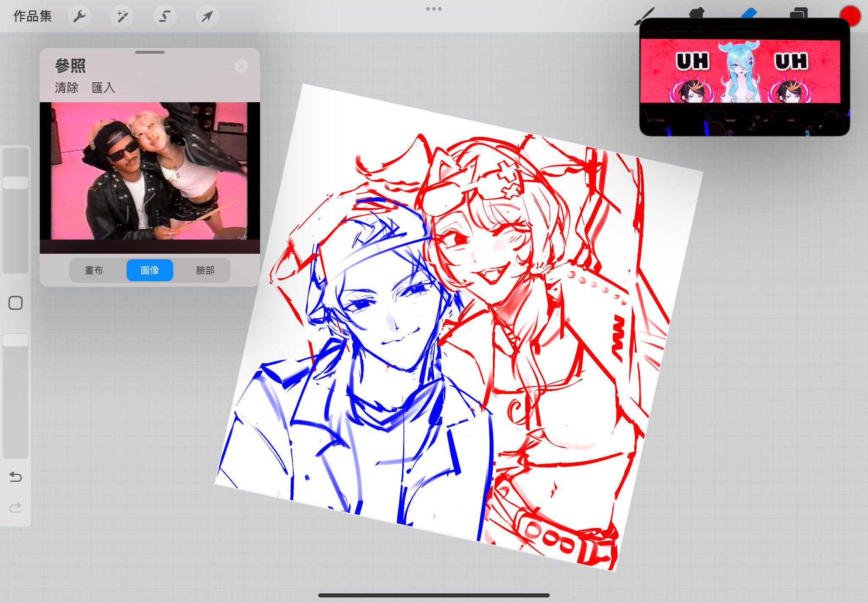The height and width of the screenshot is (603, 868).
Task: Click the Redo arrow in sidebar
Action: coord(16,507)
